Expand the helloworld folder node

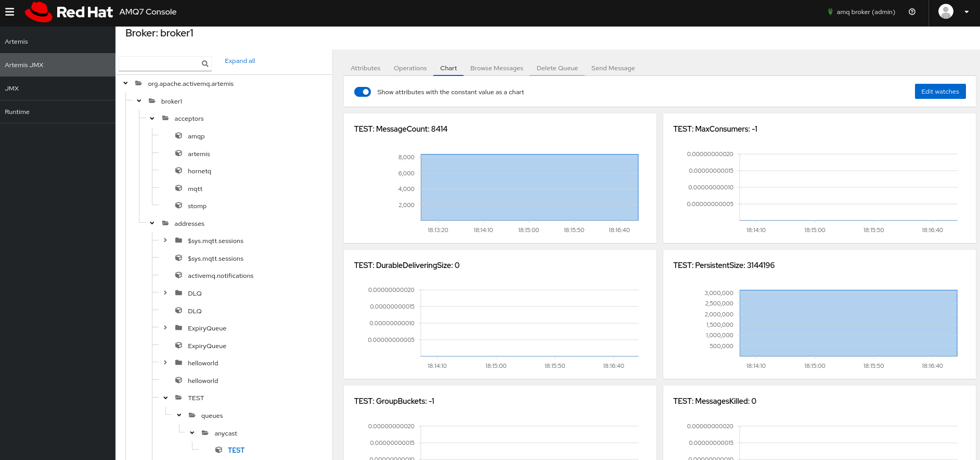coord(165,363)
